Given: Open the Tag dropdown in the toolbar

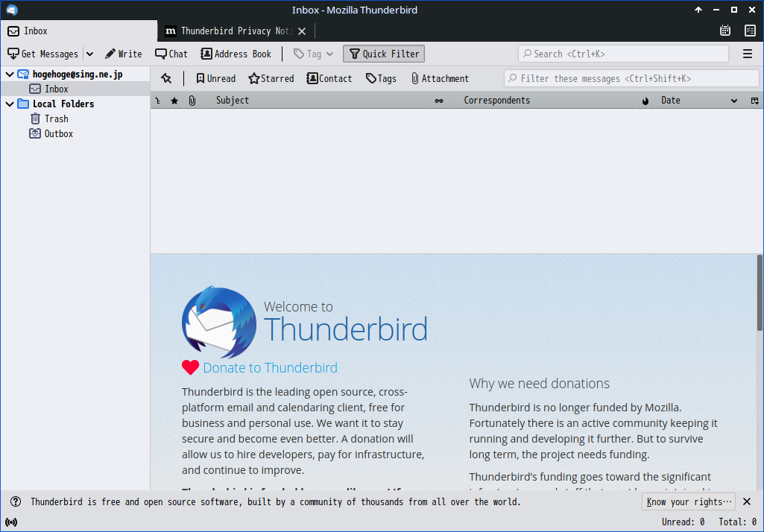Looking at the screenshot, I should (x=313, y=54).
